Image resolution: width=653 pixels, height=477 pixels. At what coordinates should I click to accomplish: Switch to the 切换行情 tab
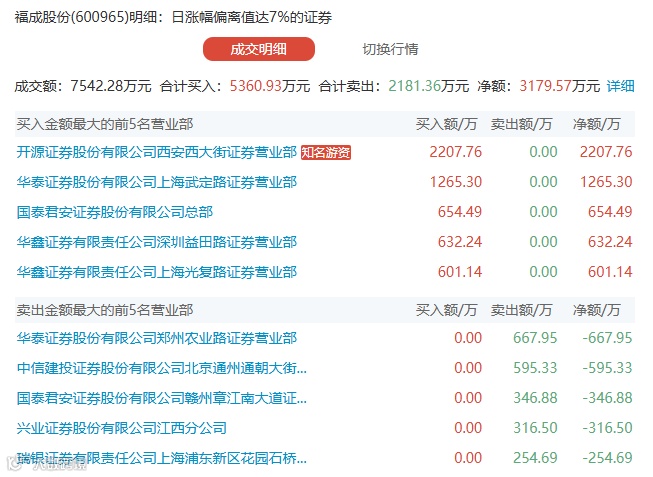[x=390, y=49]
